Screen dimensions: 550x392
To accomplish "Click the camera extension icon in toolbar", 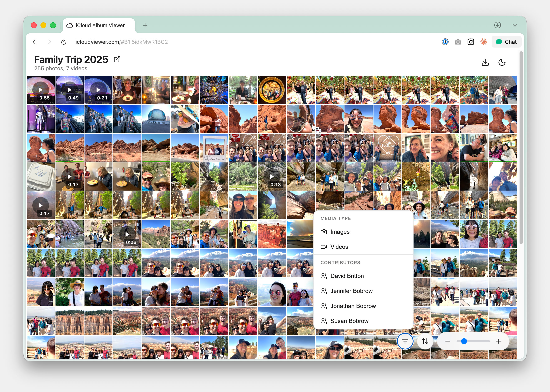I will (x=458, y=41).
